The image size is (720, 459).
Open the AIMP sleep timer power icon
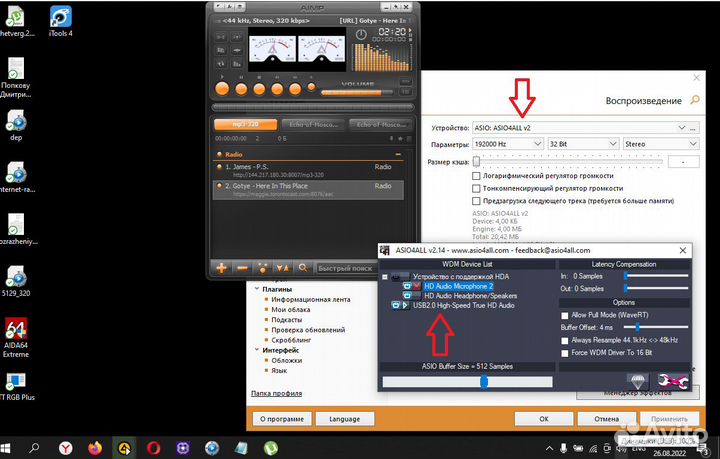point(361,34)
